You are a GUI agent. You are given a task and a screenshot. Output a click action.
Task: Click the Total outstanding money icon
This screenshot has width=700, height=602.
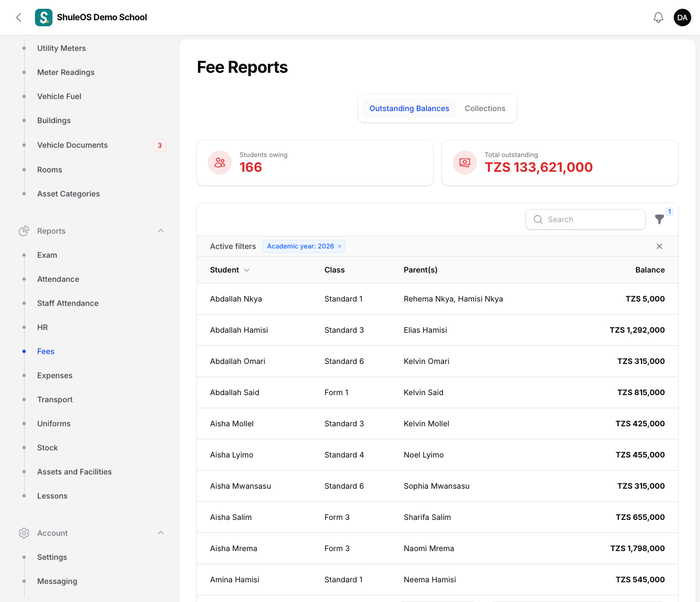tap(465, 163)
